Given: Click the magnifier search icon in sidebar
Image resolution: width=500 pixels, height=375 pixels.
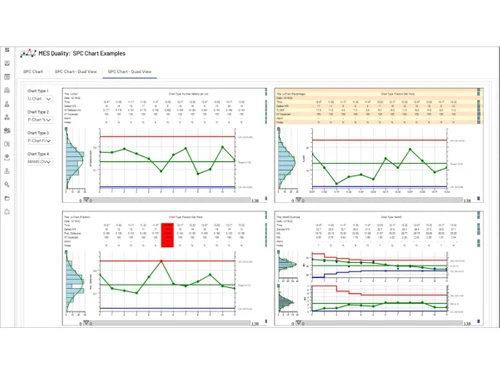Looking at the screenshot, I should point(7,184).
